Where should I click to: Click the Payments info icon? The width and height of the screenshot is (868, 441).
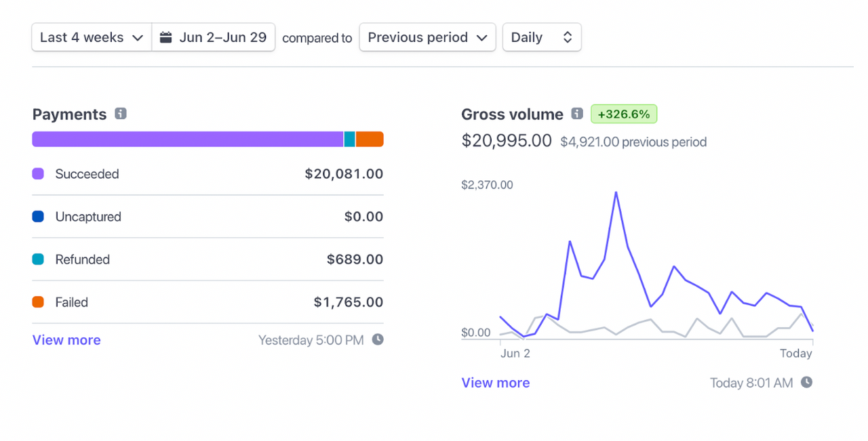[x=120, y=114]
